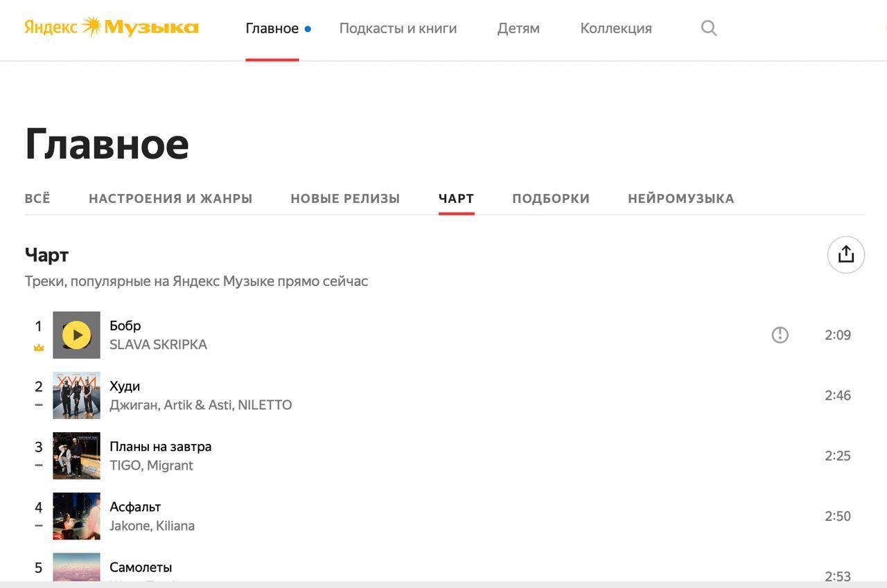Open artist Migrant
The width and height of the screenshot is (887, 588).
click(x=170, y=465)
